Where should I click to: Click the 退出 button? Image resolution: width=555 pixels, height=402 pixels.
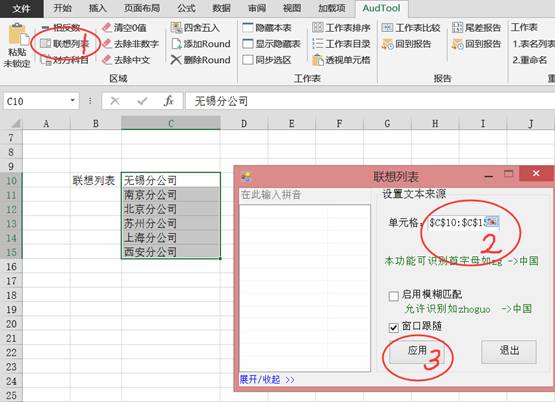509,351
